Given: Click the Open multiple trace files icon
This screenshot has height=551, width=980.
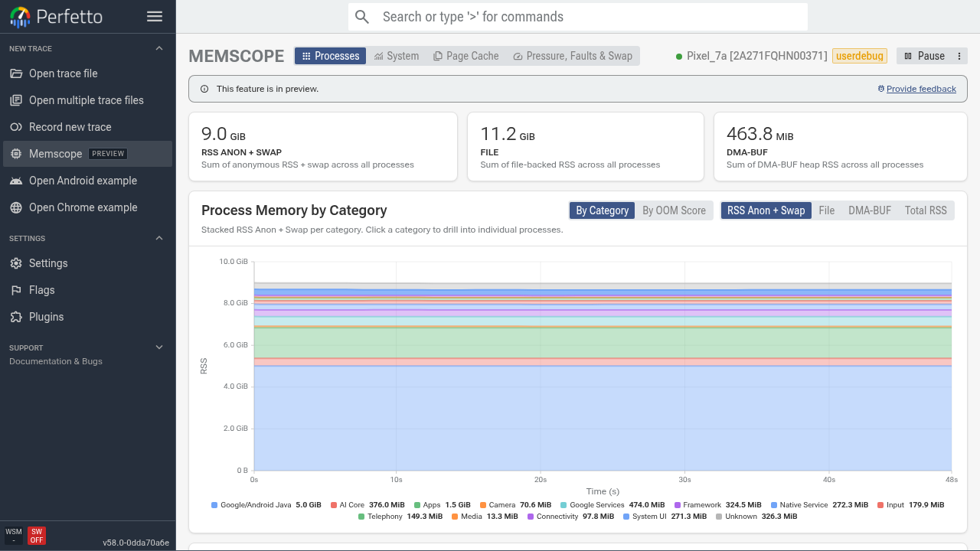Looking at the screenshot, I should [15, 100].
